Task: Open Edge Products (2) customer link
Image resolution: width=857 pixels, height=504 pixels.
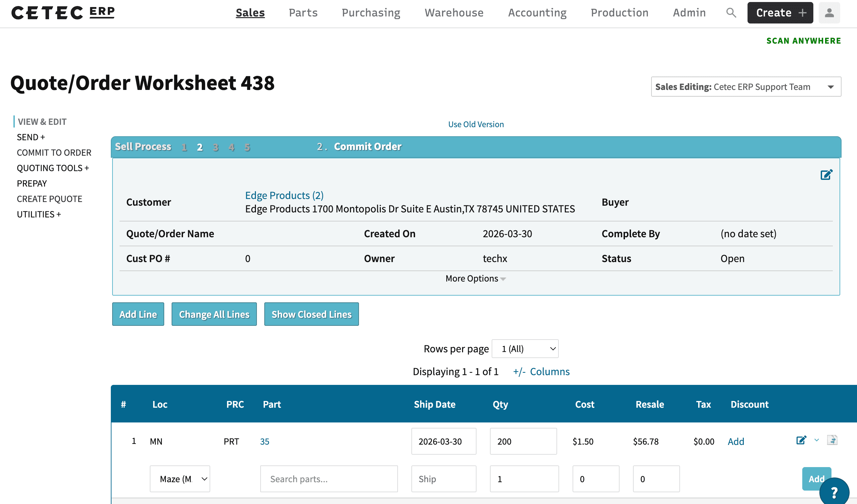Action: [284, 195]
